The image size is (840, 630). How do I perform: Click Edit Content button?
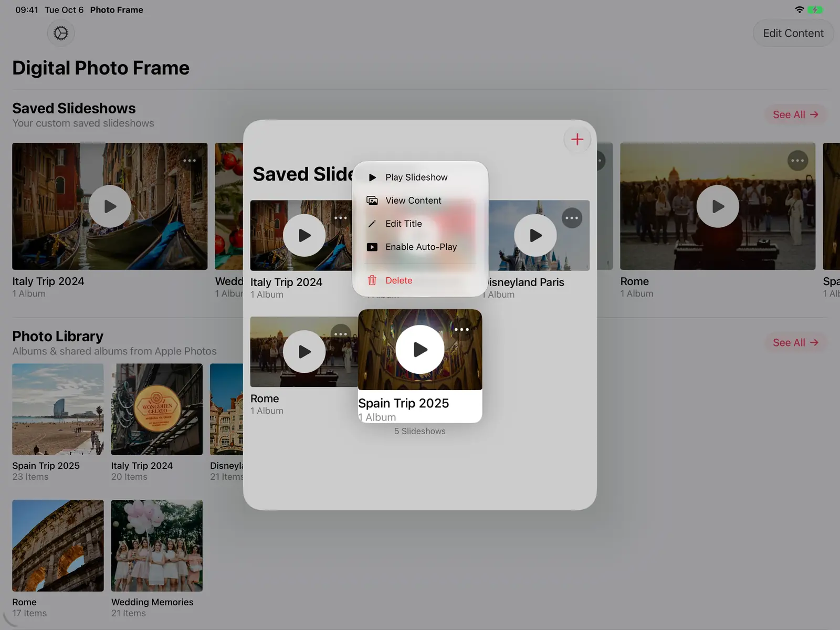793,33
